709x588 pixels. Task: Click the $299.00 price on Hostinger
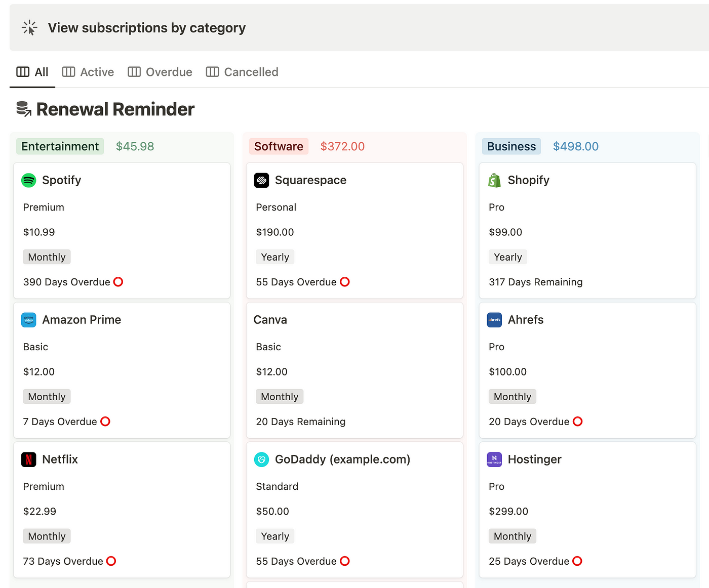coord(508,512)
